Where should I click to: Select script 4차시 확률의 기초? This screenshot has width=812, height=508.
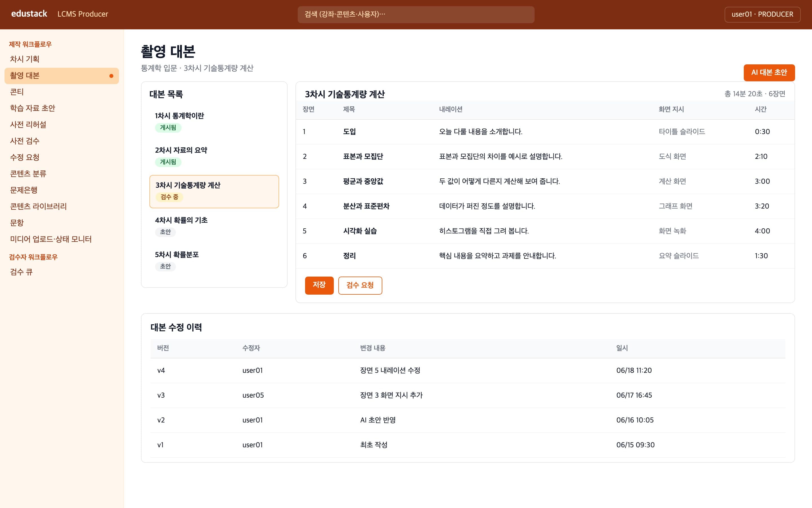click(x=214, y=226)
